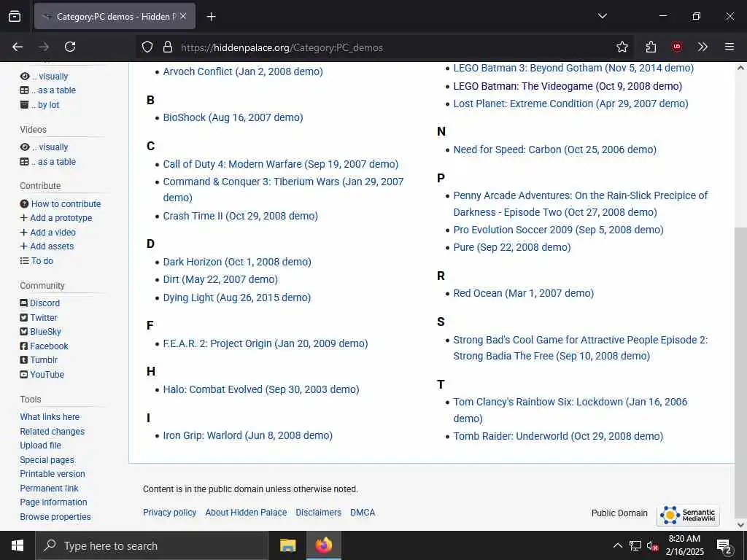Viewport: 747px width, 560px height.
Task: Open File Explorer from the taskbar
Action: (287, 545)
